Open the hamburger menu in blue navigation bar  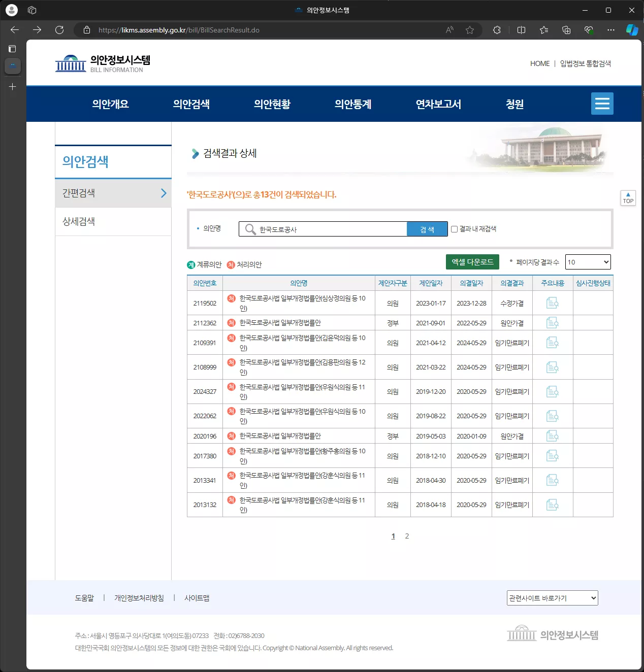(x=602, y=104)
